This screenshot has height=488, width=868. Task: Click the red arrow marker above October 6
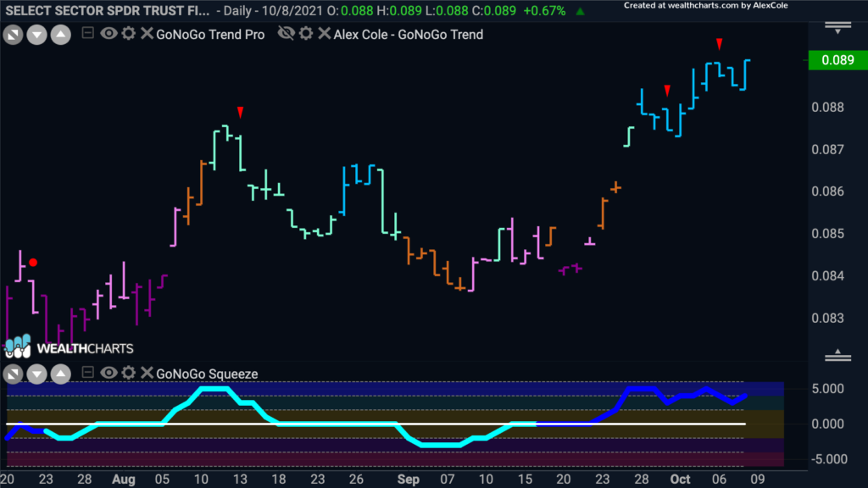click(x=719, y=44)
